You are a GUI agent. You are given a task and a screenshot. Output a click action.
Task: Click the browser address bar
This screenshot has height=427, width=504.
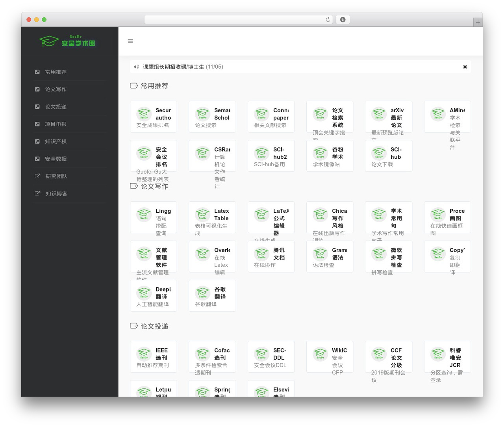click(239, 20)
